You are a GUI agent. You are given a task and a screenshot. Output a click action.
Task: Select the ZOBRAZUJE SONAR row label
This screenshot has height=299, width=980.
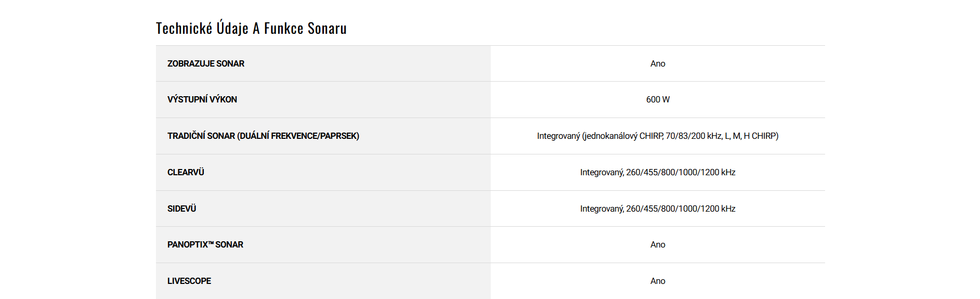tap(205, 63)
